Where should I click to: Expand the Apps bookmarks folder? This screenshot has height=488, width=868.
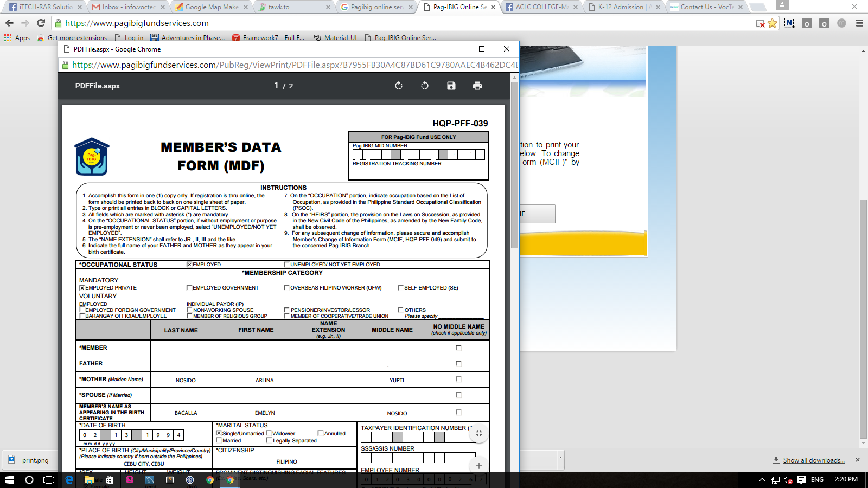[17, 38]
